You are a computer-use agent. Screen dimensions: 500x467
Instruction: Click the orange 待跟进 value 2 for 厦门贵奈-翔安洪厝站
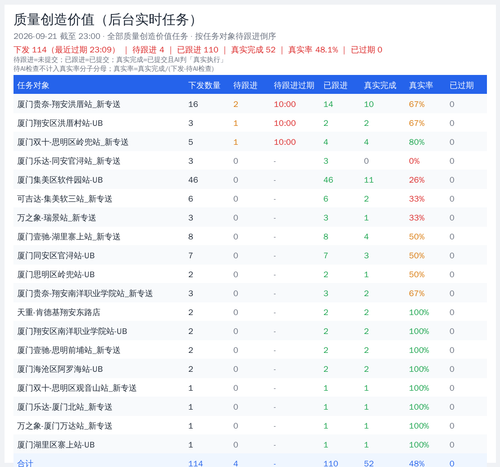pos(236,104)
